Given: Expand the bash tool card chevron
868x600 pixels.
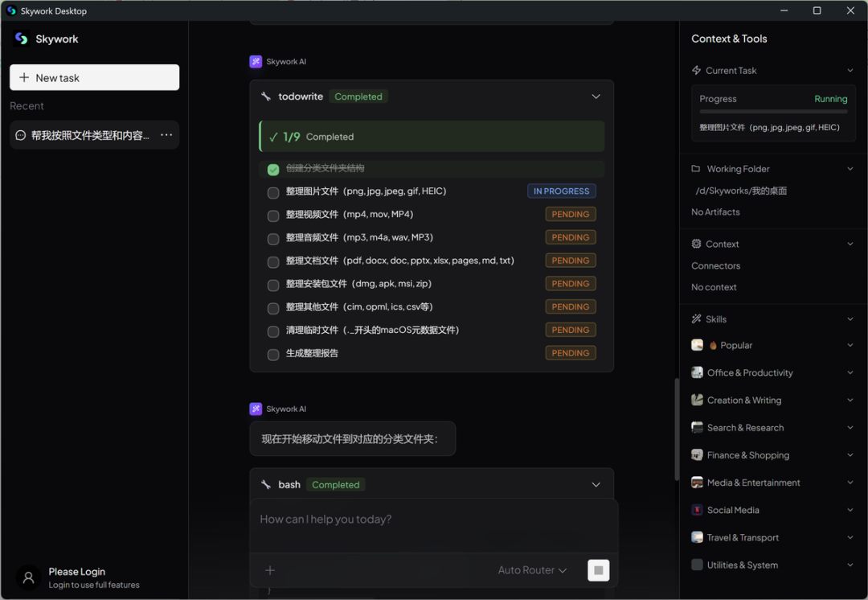Looking at the screenshot, I should click(596, 485).
